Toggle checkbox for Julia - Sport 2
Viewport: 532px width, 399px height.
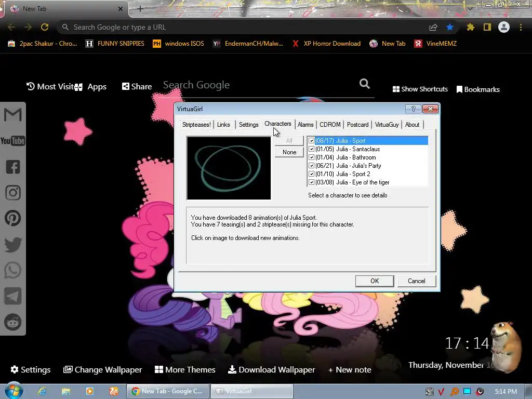(312, 174)
